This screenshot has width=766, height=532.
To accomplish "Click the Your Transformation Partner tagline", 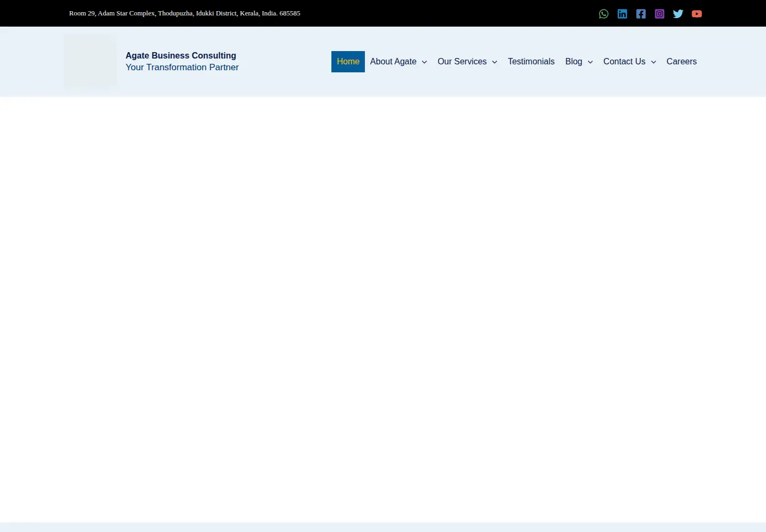I will [182, 67].
